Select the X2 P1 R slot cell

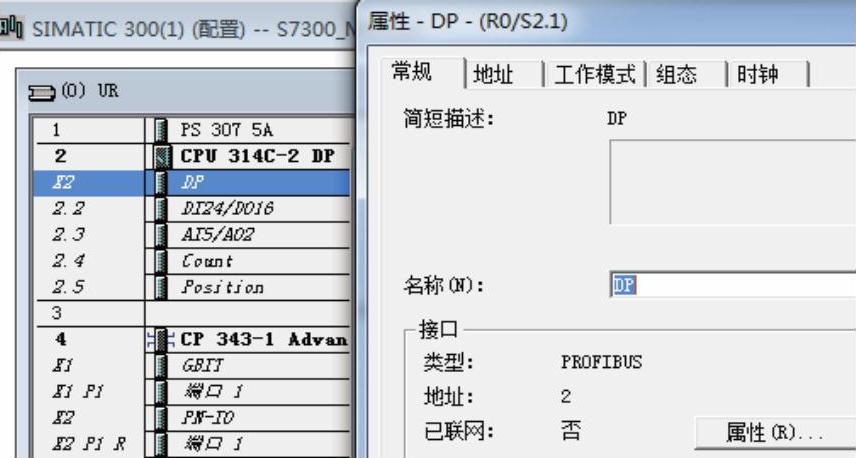pos(88,444)
